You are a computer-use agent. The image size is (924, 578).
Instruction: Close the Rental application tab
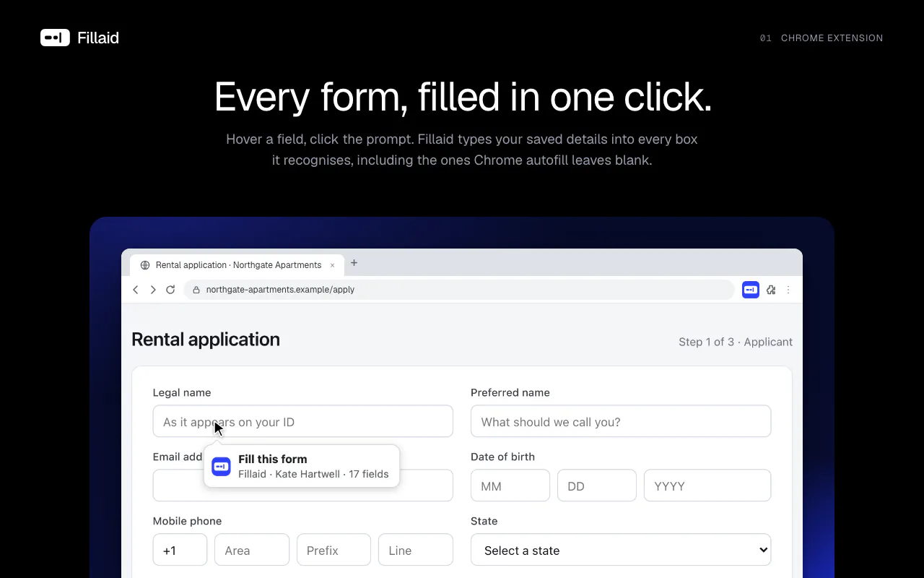tap(332, 265)
